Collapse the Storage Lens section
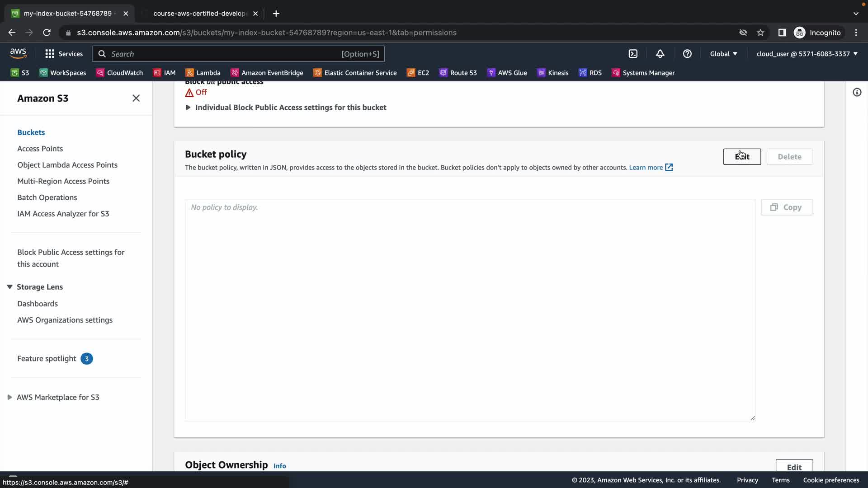The image size is (868, 488). (9, 287)
